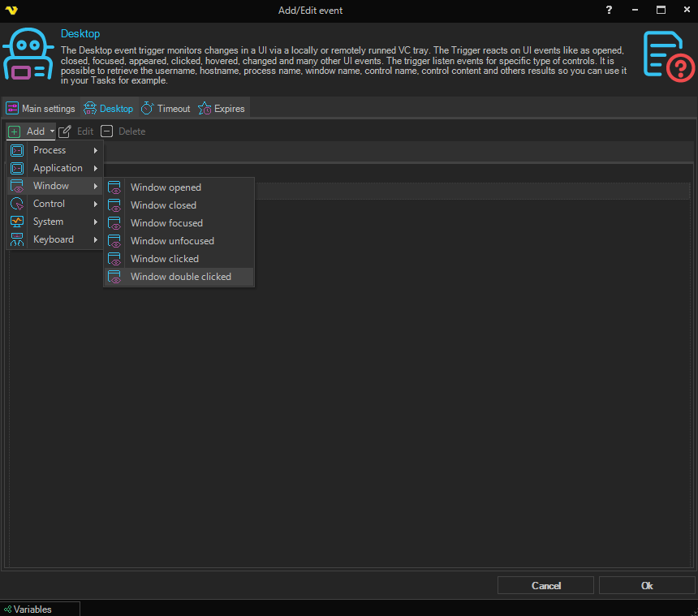Click the Edit pencil icon
This screenshot has height=616, width=698.
pos(65,131)
